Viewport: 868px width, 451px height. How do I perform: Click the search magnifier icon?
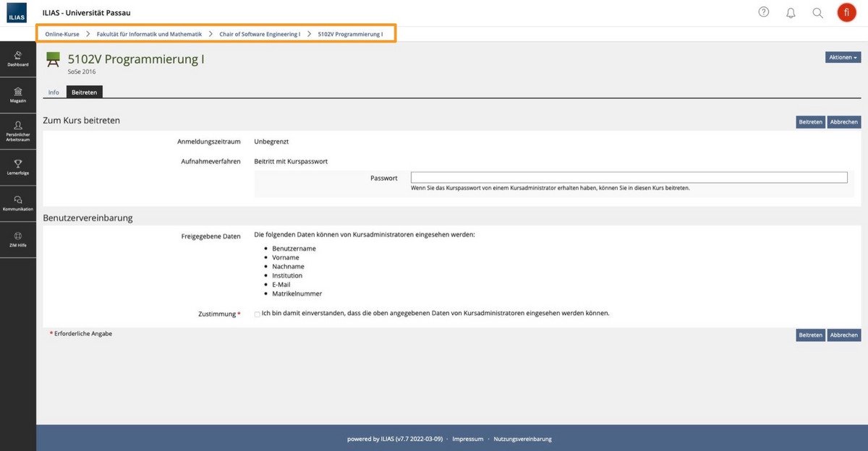pyautogui.click(x=818, y=12)
